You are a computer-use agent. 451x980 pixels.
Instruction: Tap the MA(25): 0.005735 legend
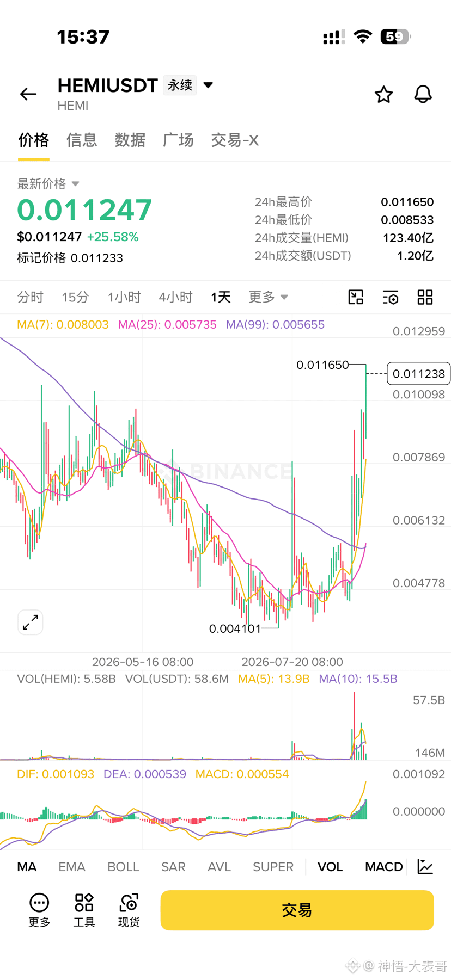pyautogui.click(x=167, y=325)
